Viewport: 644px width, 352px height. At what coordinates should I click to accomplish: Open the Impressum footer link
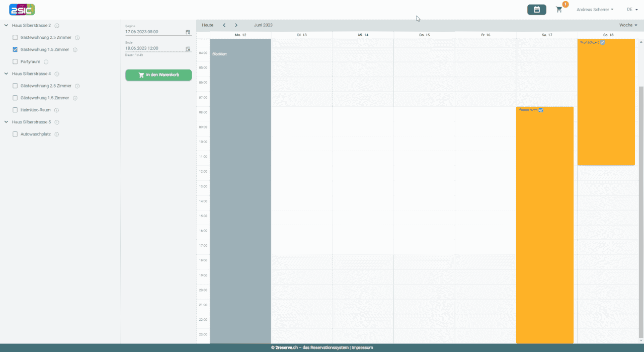[x=362, y=348]
